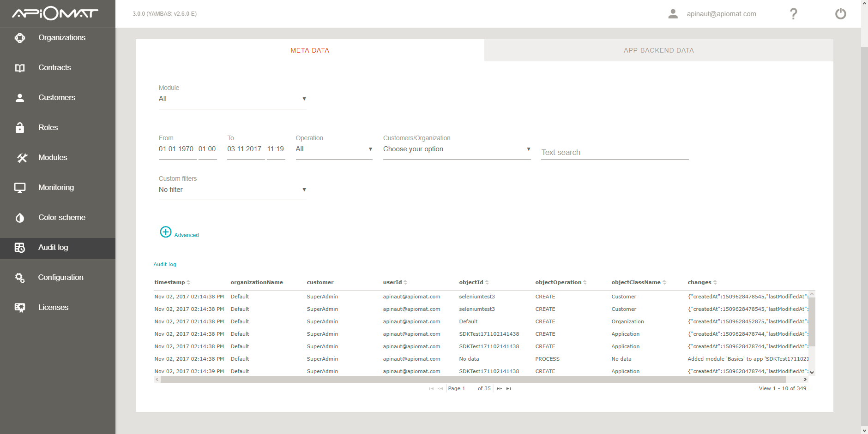Open Color scheme droplet icon

pyautogui.click(x=20, y=218)
